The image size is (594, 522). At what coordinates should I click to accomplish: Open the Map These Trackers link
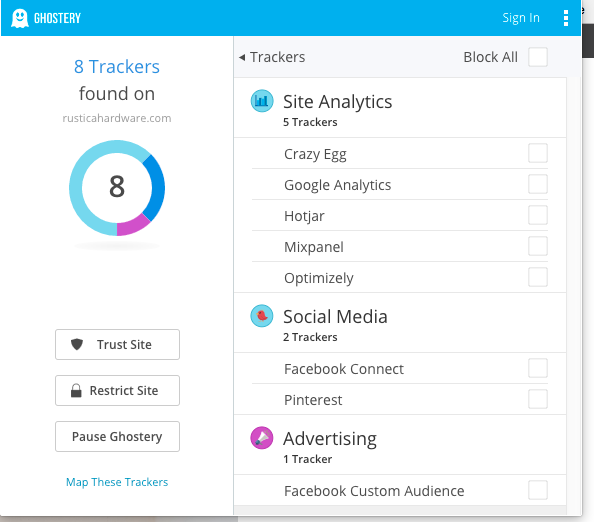click(x=117, y=482)
